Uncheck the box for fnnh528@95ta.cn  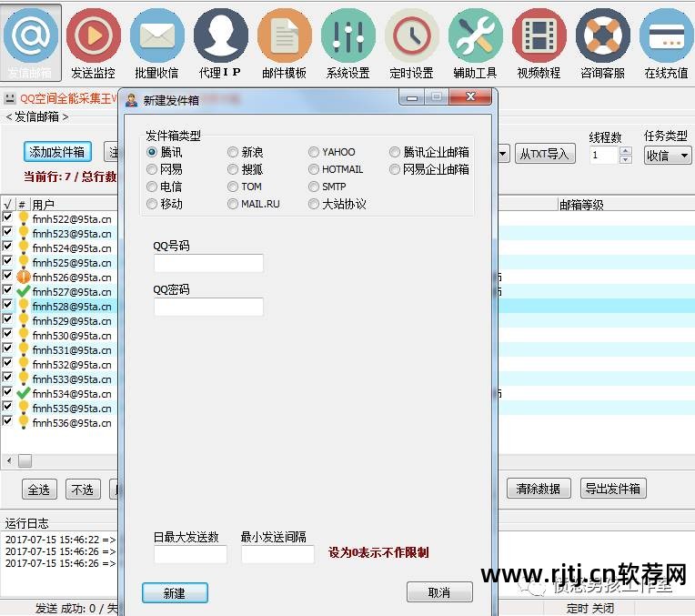pyautogui.click(x=7, y=304)
